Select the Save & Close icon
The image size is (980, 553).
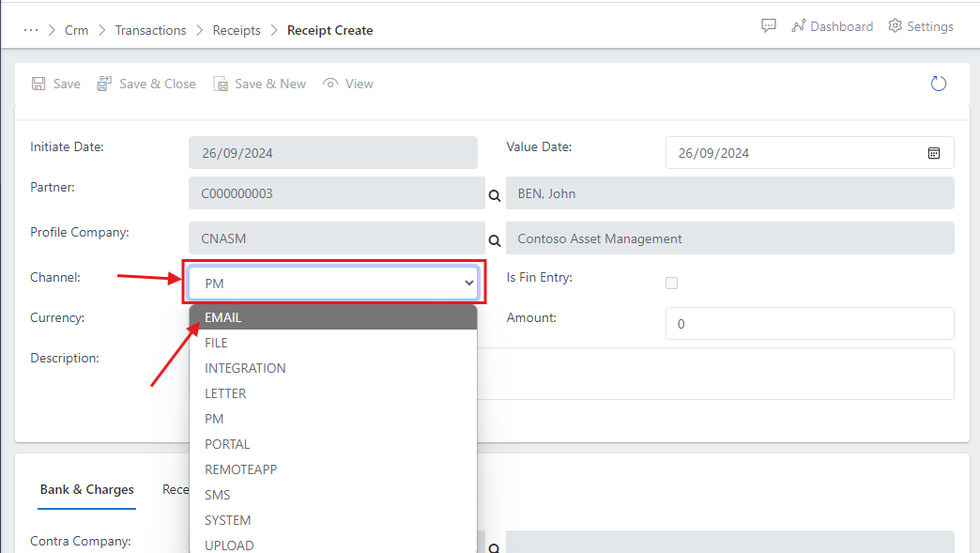103,84
